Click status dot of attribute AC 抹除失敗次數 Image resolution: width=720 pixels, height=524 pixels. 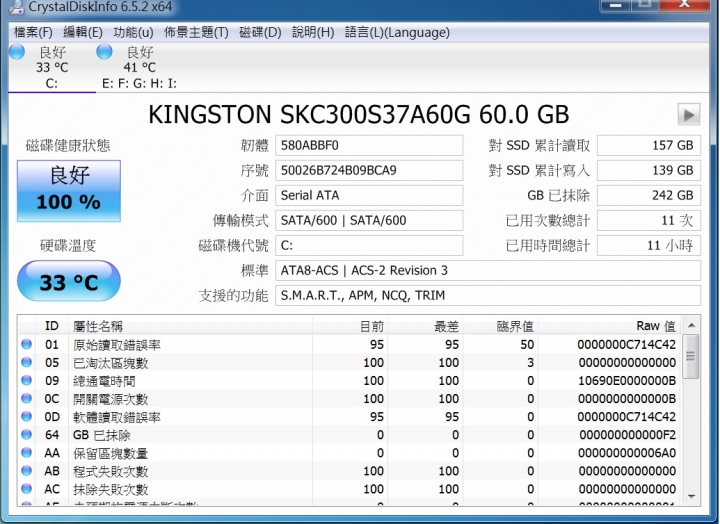(27, 489)
